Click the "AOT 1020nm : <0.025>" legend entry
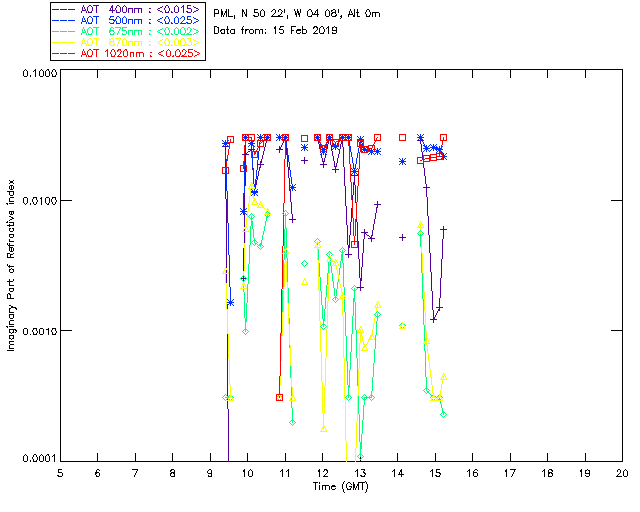The height and width of the screenshot is (512, 640). click(127, 53)
